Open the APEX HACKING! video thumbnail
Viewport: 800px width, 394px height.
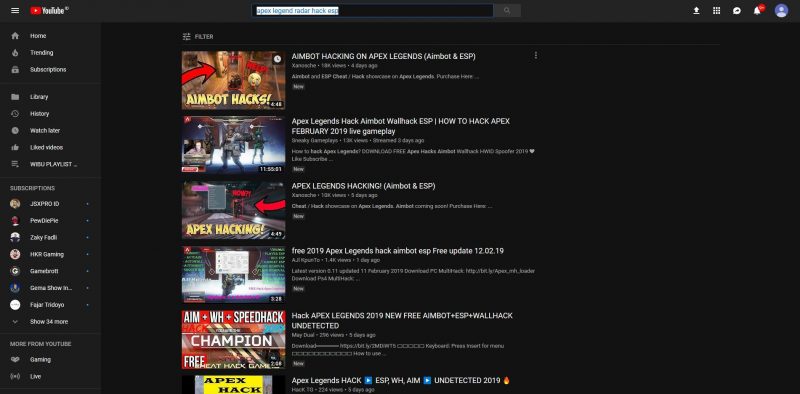234,210
